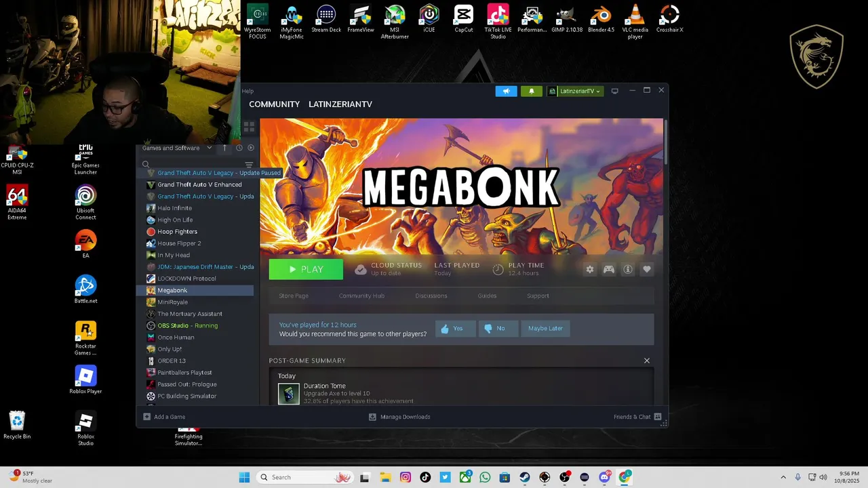The width and height of the screenshot is (868, 488).
Task: Click the library sort arrow button
Action: (224, 148)
